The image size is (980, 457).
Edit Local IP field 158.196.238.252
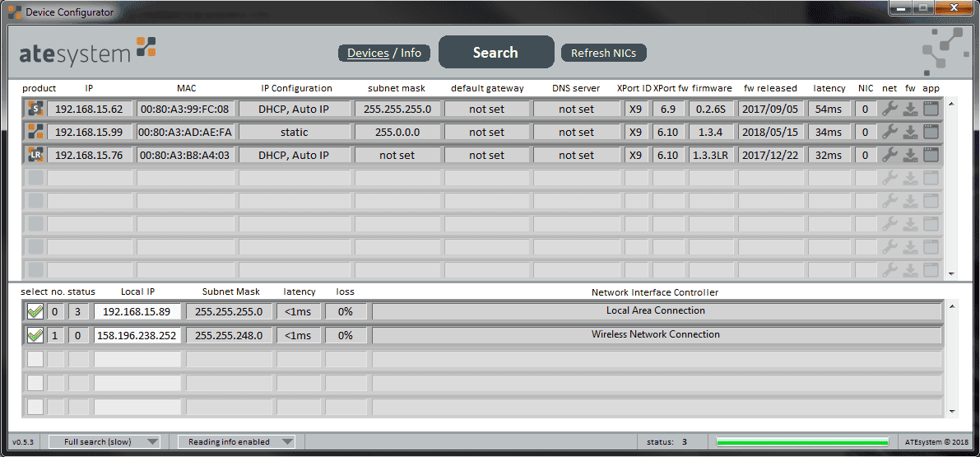point(137,336)
